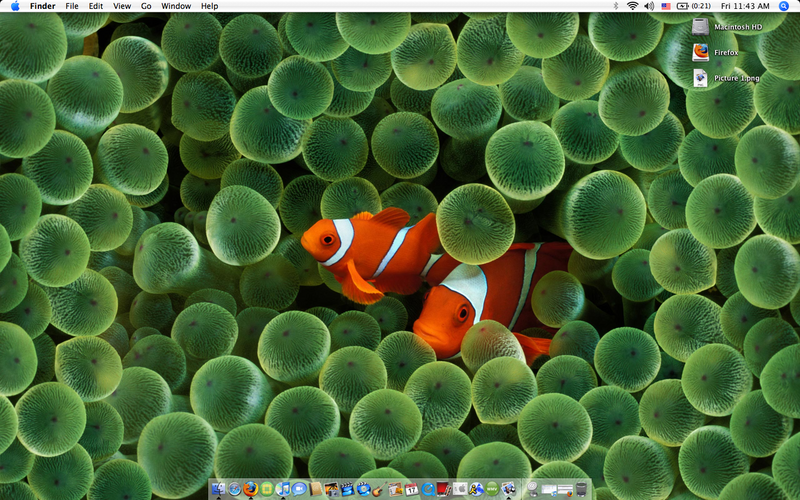
Task: Open the Window menu
Action: pyautogui.click(x=176, y=6)
